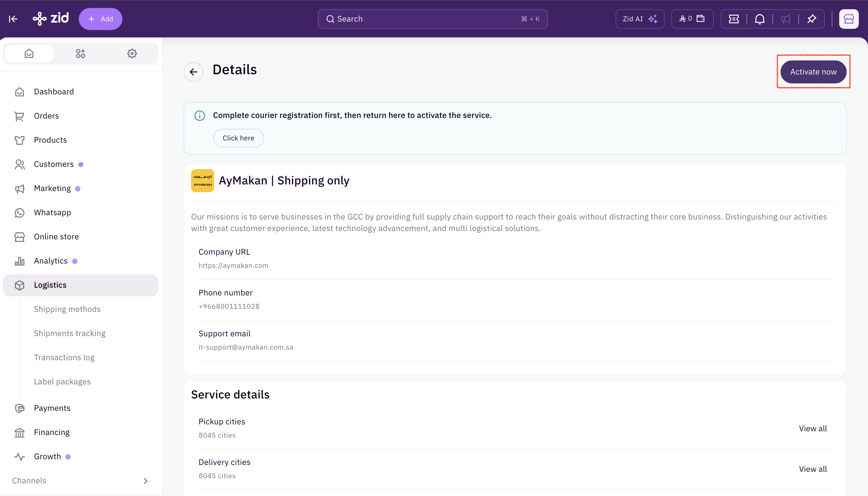The height and width of the screenshot is (496, 868).
Task: Open Financing in the sidebar
Action: point(80,432)
